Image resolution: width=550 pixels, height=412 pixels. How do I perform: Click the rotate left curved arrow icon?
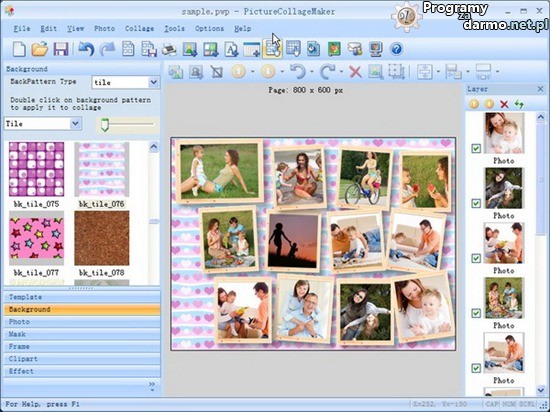point(298,72)
